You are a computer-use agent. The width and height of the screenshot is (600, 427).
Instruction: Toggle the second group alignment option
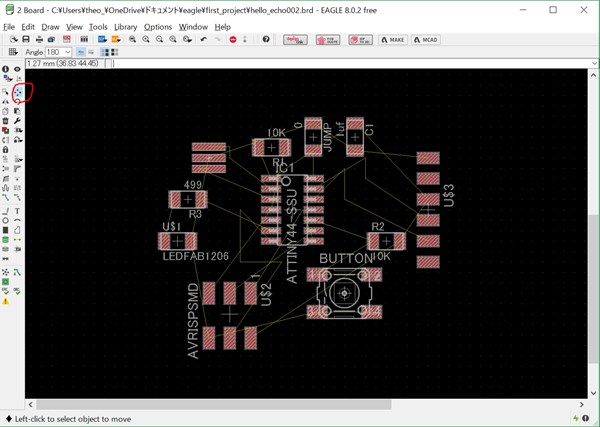point(114,52)
